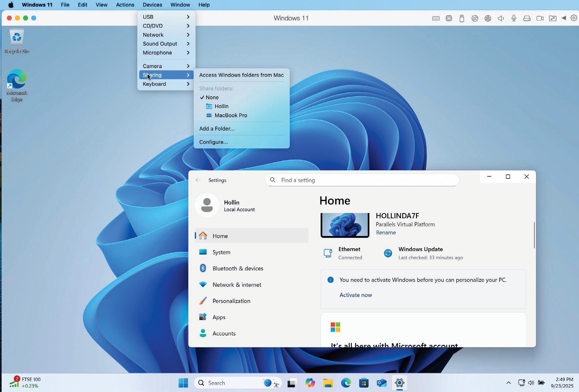The width and height of the screenshot is (579, 392).
Task: Open Windows Update status in Settings
Action: coord(423,253)
